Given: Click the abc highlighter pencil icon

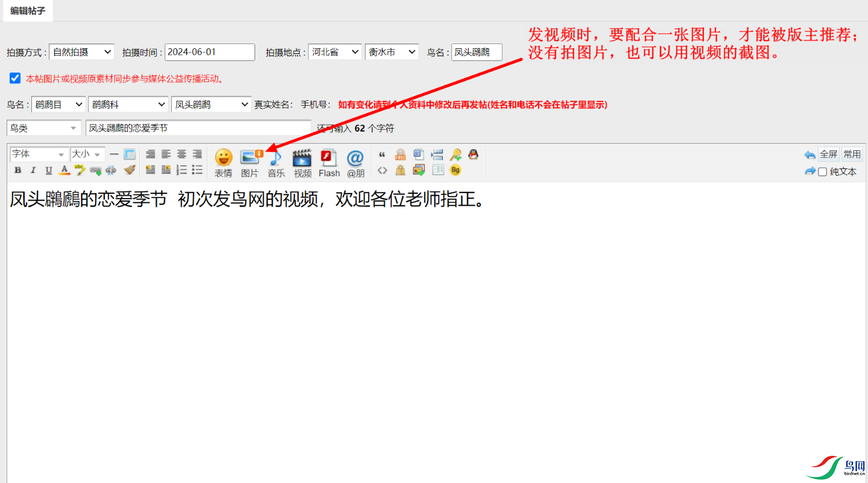Looking at the screenshot, I should point(80,170).
